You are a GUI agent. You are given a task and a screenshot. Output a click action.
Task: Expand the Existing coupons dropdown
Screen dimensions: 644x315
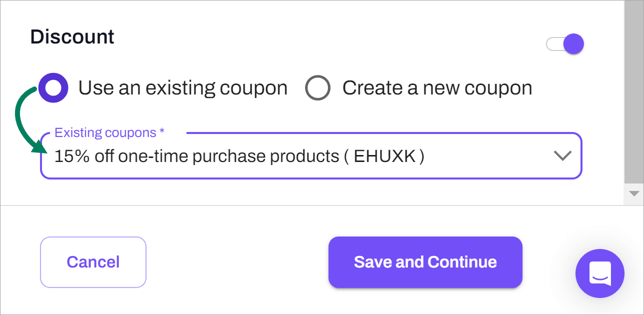[310, 156]
